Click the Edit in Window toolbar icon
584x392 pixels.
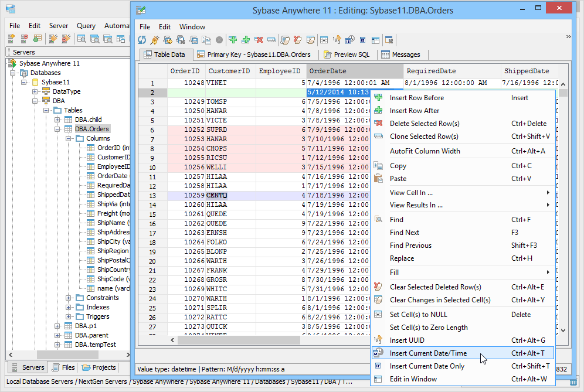(x=375, y=40)
